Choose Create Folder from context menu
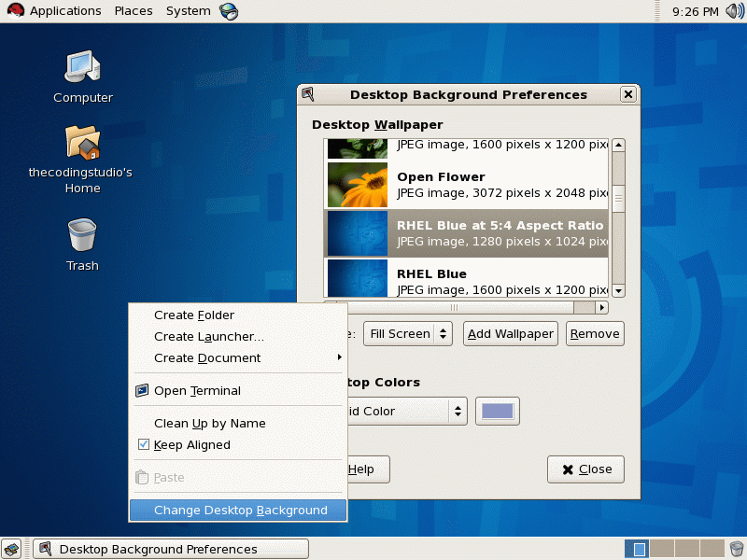747x560 pixels. tap(238, 315)
